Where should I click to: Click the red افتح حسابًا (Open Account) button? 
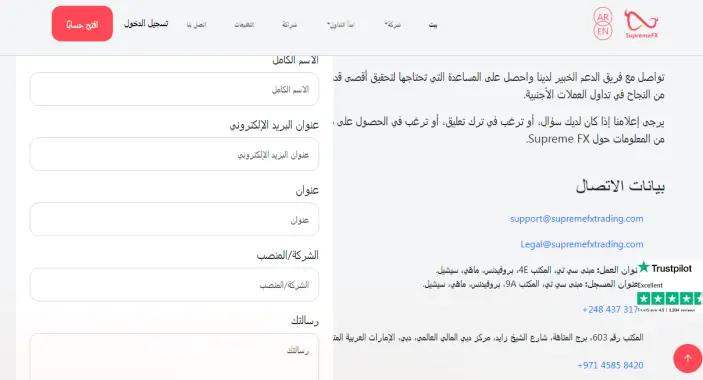82,24
